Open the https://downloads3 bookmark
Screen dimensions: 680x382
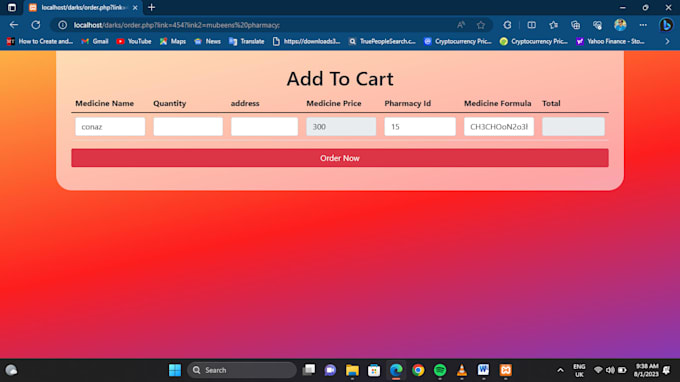(x=307, y=41)
